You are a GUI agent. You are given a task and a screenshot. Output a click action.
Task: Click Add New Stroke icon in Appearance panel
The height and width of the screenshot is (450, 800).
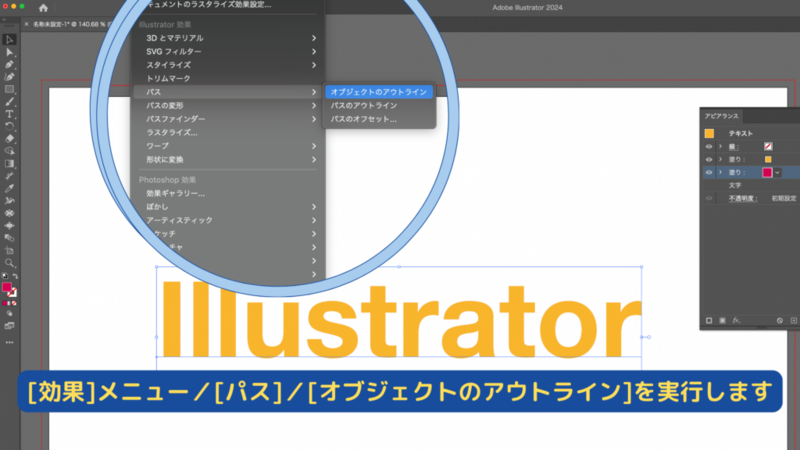point(709,320)
